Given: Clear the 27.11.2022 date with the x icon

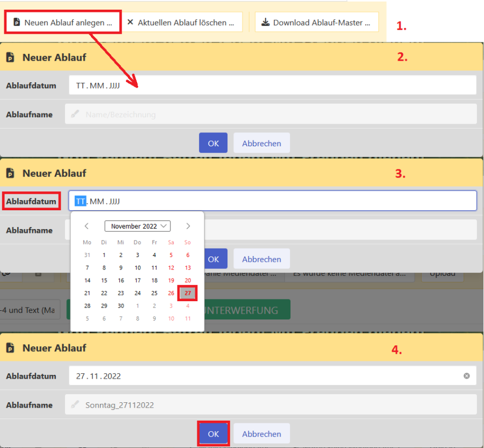Looking at the screenshot, I should [x=466, y=376].
